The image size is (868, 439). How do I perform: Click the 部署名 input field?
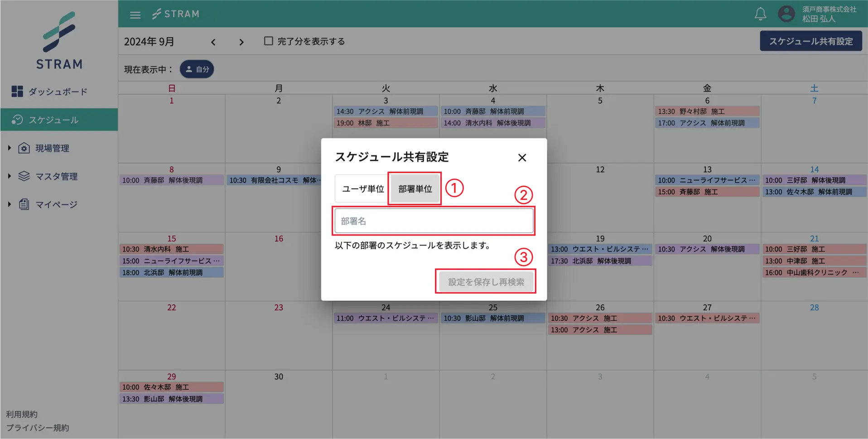[434, 221]
